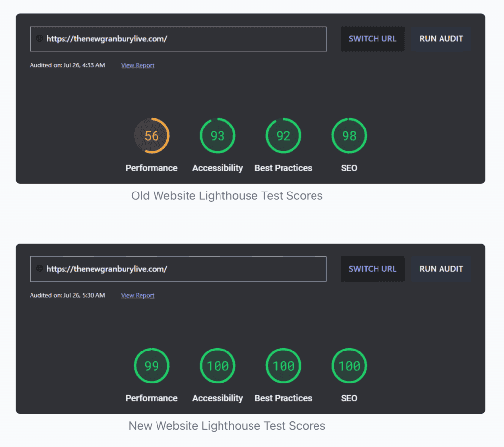Click the SEO gauge showing 98
This screenshot has height=447, width=504.
[348, 135]
